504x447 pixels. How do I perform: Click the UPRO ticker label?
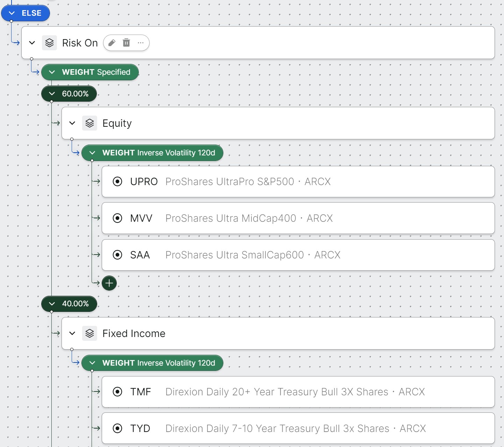point(144,182)
